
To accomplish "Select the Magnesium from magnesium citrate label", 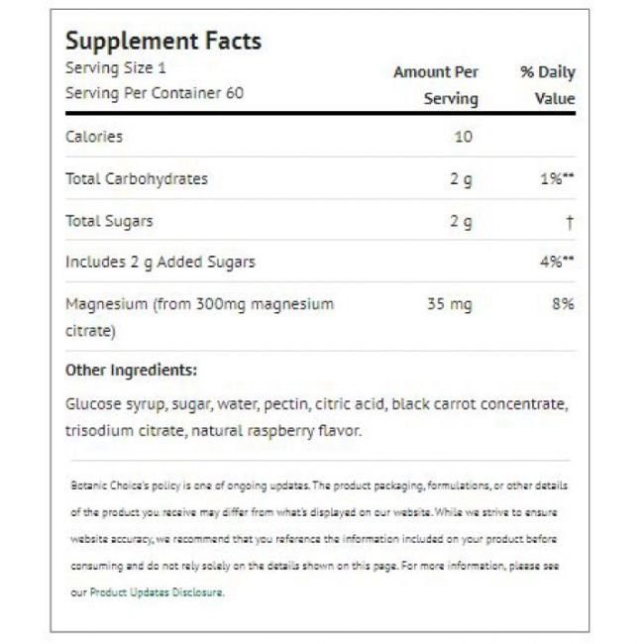I will click(199, 317).
